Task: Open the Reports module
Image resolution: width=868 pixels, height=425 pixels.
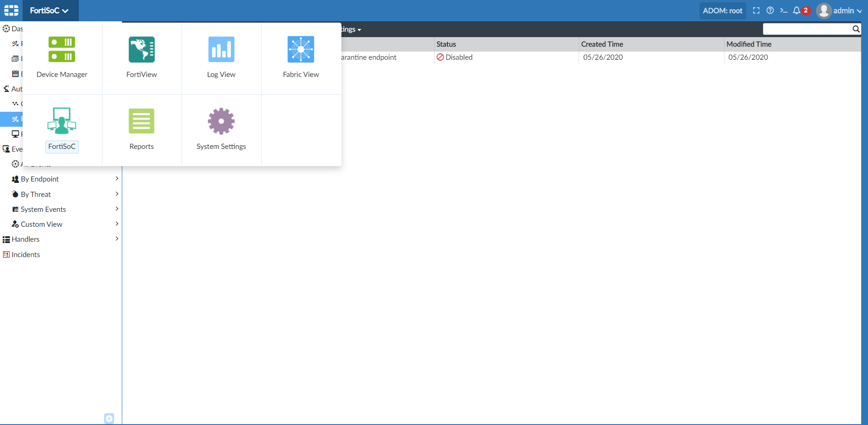Action: [141, 128]
